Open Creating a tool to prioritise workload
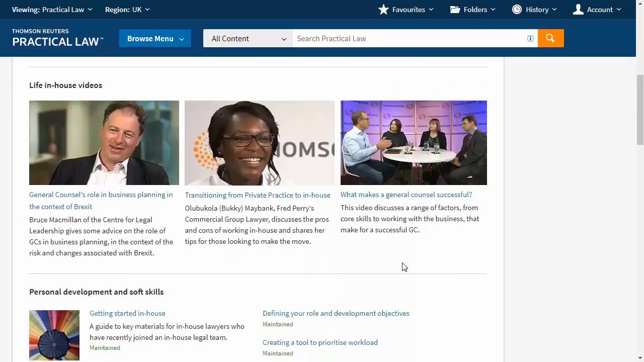This screenshot has height=362, width=644. pyautogui.click(x=320, y=342)
